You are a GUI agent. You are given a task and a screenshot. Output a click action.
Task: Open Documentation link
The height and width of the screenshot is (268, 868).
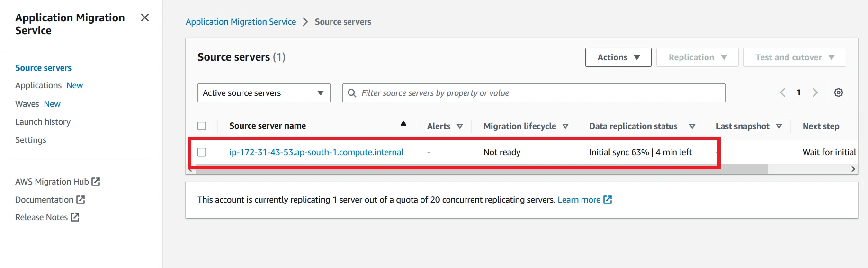[x=44, y=200]
